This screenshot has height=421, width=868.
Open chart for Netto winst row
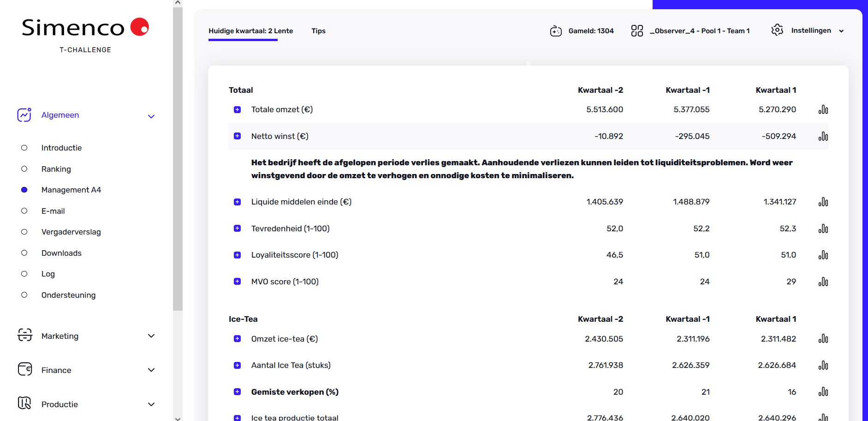coord(823,137)
